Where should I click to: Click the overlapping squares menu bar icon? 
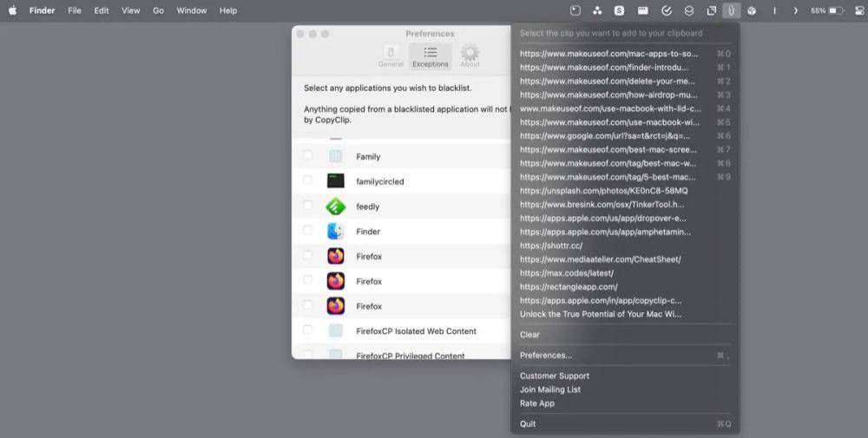(x=712, y=10)
